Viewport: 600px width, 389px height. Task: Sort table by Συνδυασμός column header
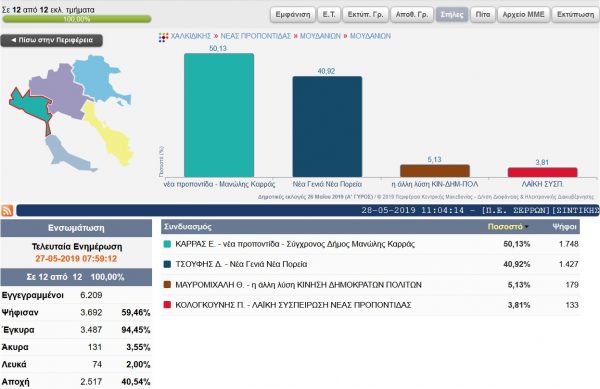[188, 227]
